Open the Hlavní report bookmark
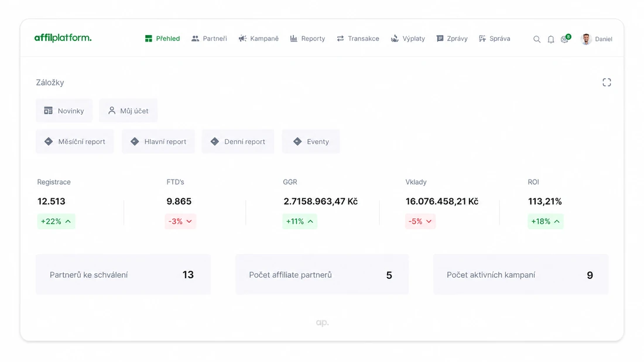 159,142
